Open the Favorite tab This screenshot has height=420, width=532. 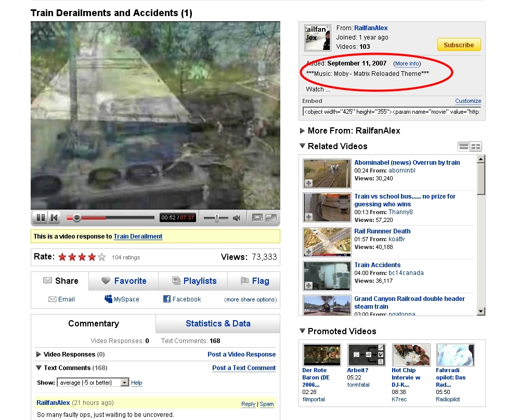coord(123,281)
